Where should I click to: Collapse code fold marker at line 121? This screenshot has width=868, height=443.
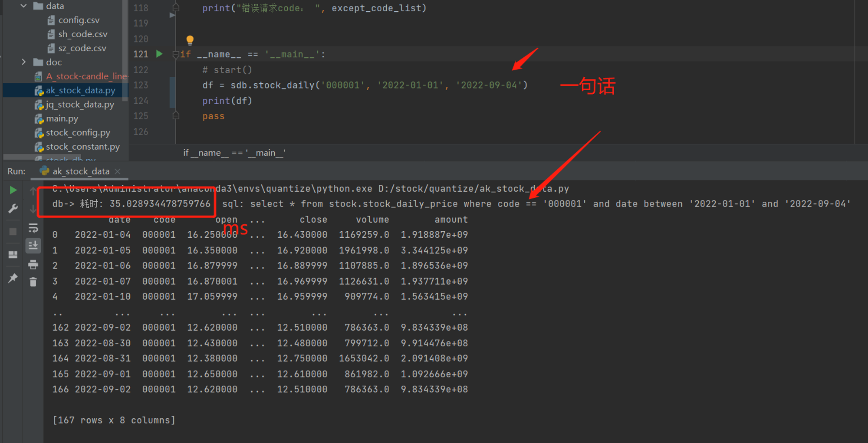tap(176, 54)
